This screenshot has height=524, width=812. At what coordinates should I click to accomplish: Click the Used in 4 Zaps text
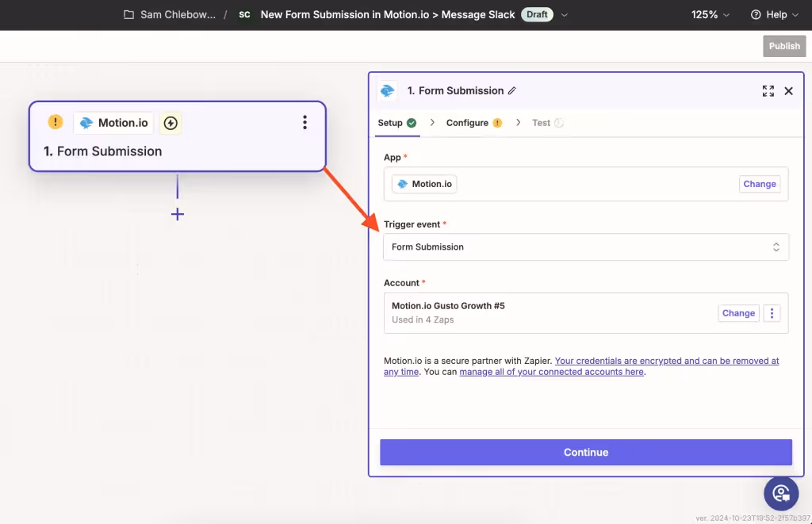423,320
